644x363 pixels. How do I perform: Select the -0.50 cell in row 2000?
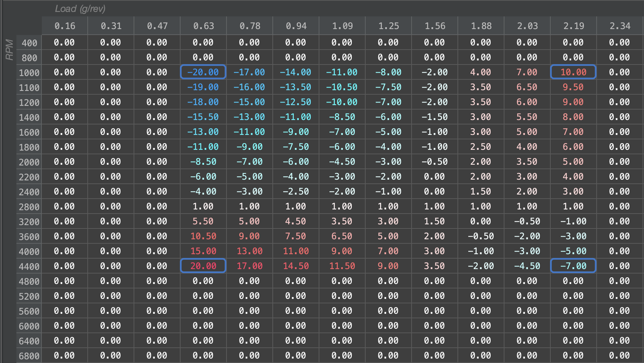(x=435, y=161)
